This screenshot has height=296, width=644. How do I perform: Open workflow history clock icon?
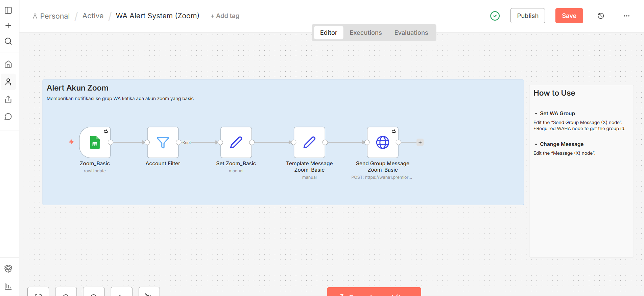[x=601, y=16]
